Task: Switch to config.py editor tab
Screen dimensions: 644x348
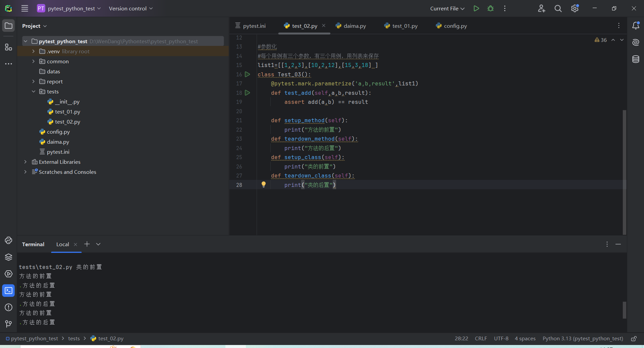Action: tap(451, 26)
